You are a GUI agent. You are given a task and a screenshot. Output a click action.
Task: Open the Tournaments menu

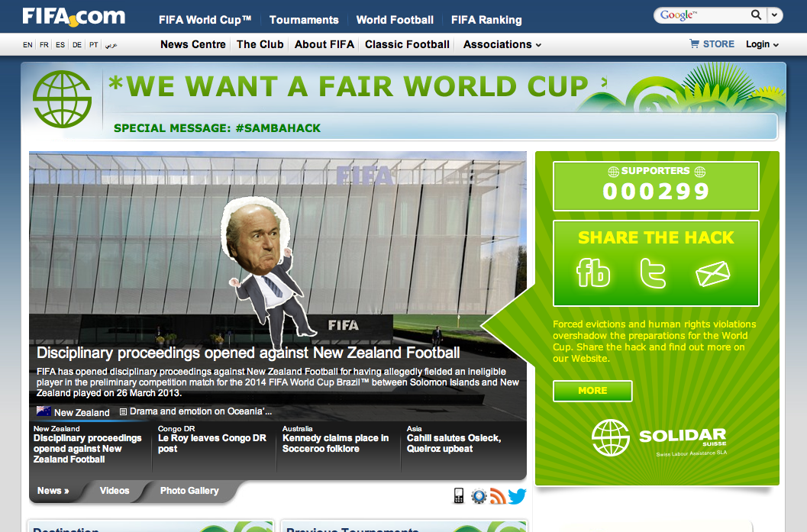[x=304, y=20]
